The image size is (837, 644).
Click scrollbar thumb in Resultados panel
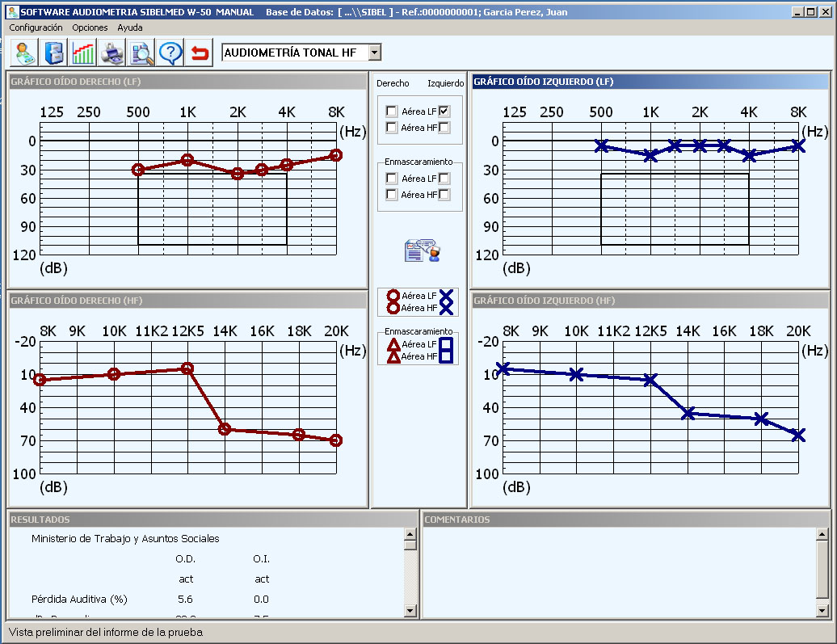pyautogui.click(x=410, y=545)
